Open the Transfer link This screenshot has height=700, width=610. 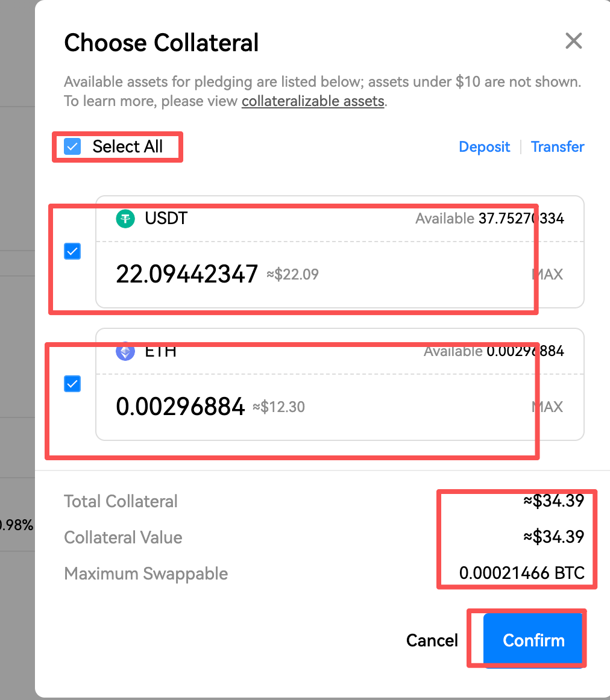click(x=558, y=147)
